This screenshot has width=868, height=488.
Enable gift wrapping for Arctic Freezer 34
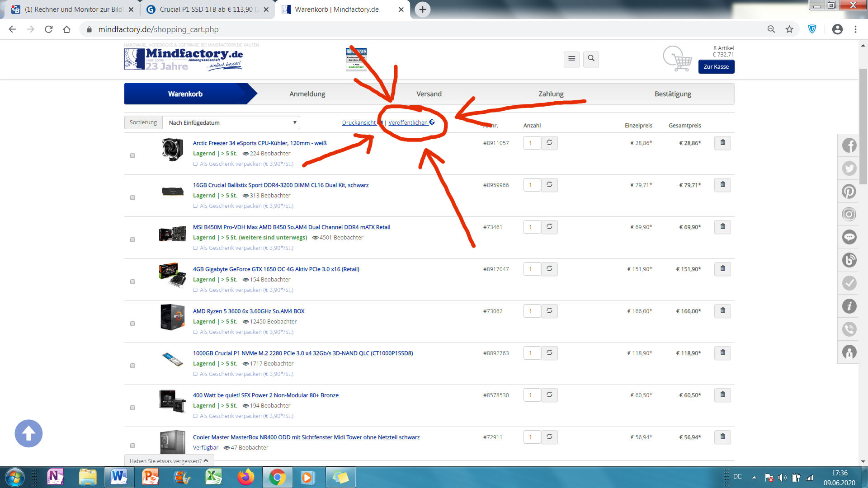(x=195, y=164)
